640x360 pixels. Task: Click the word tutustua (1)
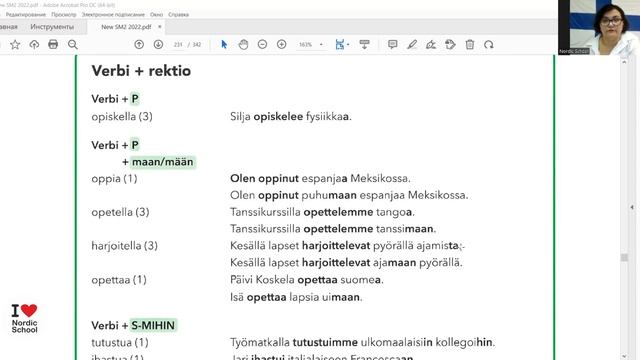[120, 342]
